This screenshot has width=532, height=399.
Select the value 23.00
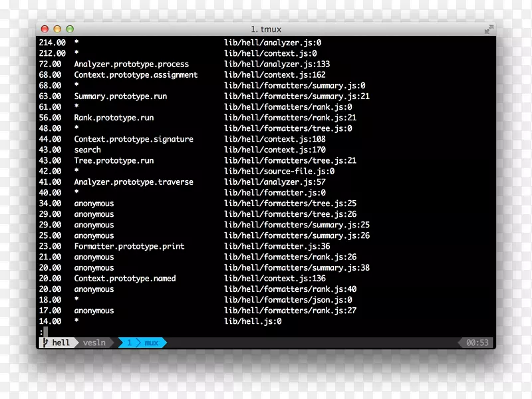[x=50, y=246]
